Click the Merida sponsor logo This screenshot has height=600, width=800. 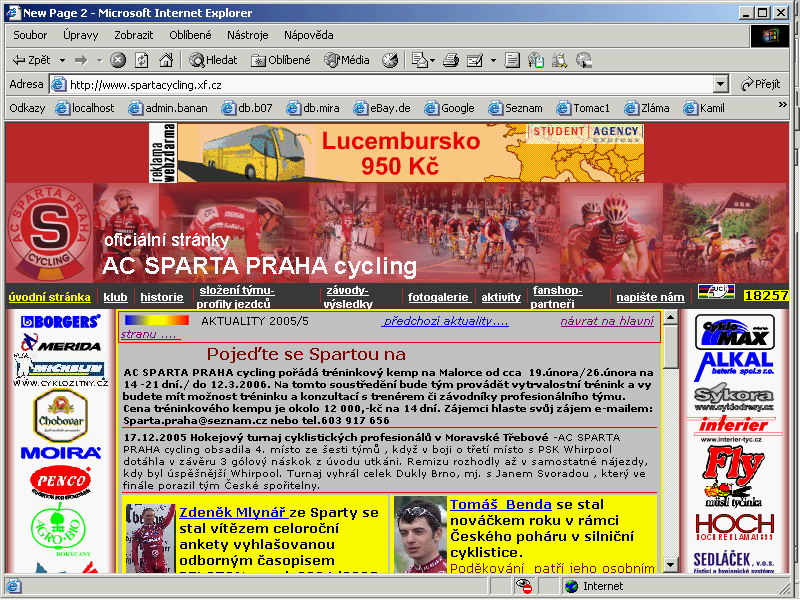pyautogui.click(x=61, y=343)
